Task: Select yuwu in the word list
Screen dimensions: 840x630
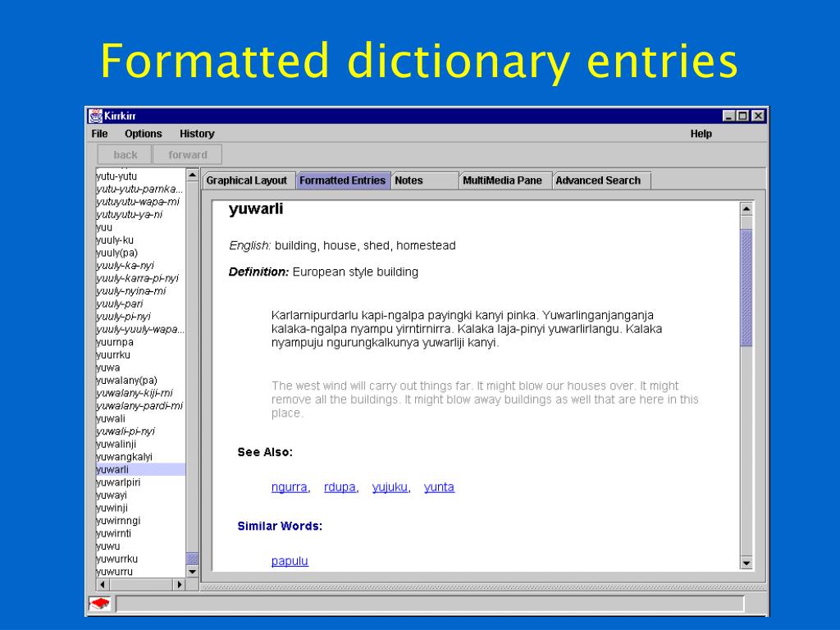Action: tap(140, 546)
